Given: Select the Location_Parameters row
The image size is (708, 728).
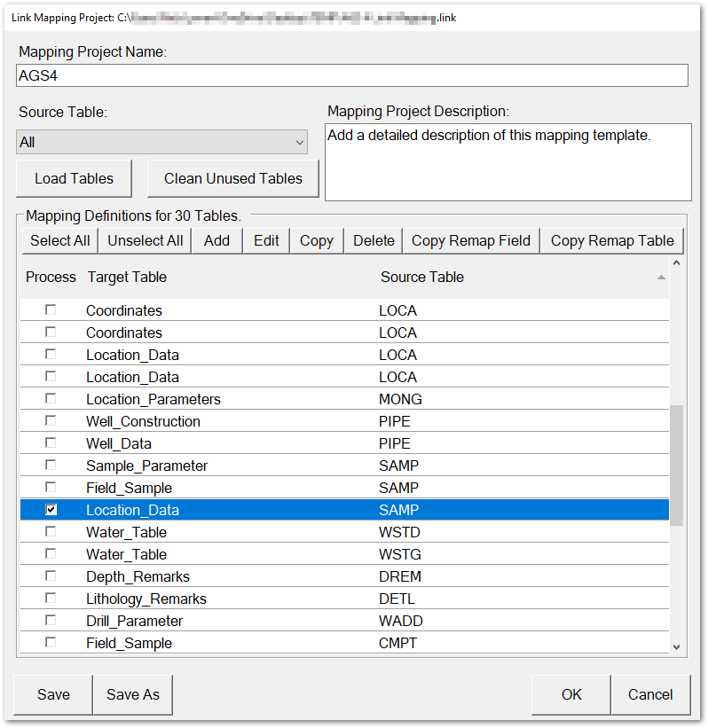Looking at the screenshot, I should (x=344, y=399).
